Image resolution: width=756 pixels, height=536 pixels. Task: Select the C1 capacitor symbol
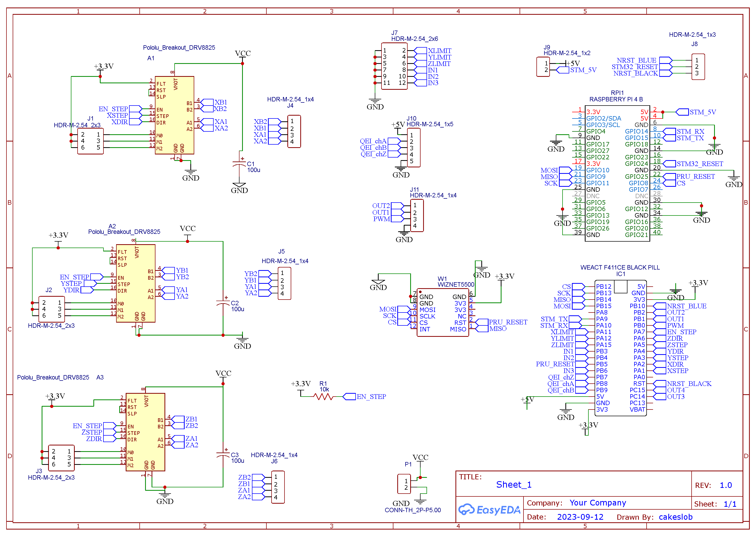239,164
